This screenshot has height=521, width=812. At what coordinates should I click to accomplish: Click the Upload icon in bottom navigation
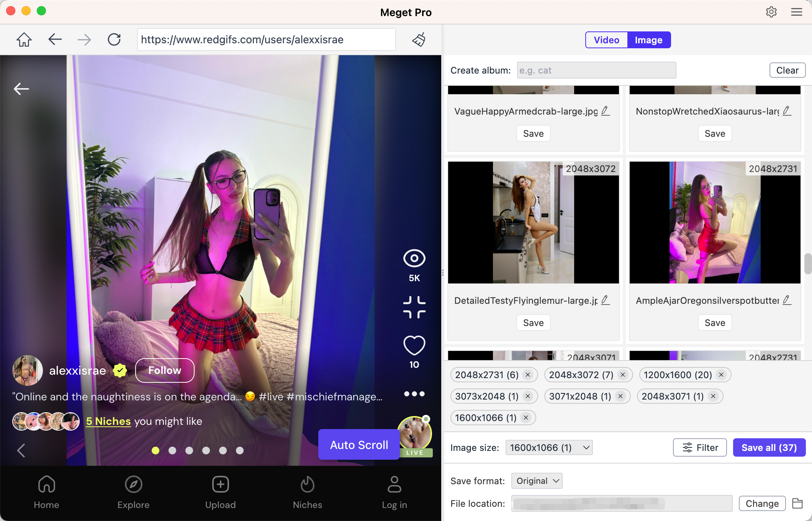tap(220, 484)
